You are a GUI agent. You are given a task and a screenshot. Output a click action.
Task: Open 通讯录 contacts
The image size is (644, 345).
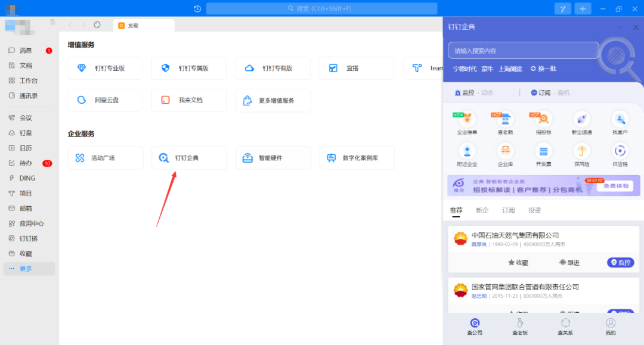(29, 96)
